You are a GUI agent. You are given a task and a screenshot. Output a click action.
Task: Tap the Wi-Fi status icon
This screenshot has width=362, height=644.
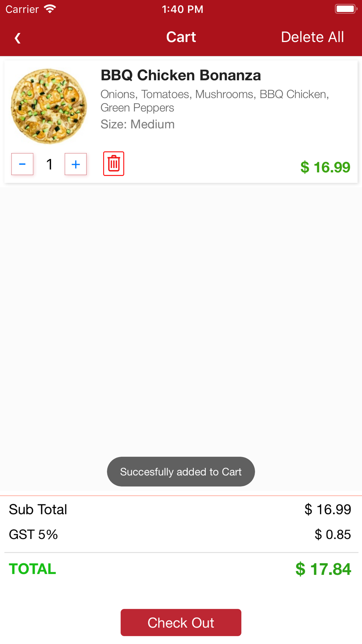point(50,9)
